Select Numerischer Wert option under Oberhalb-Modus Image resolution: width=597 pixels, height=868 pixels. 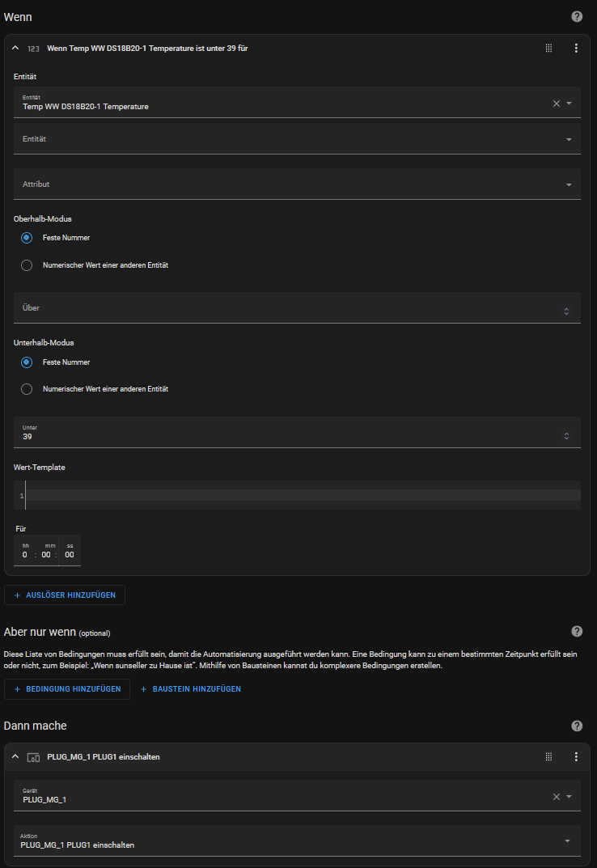coord(27,265)
